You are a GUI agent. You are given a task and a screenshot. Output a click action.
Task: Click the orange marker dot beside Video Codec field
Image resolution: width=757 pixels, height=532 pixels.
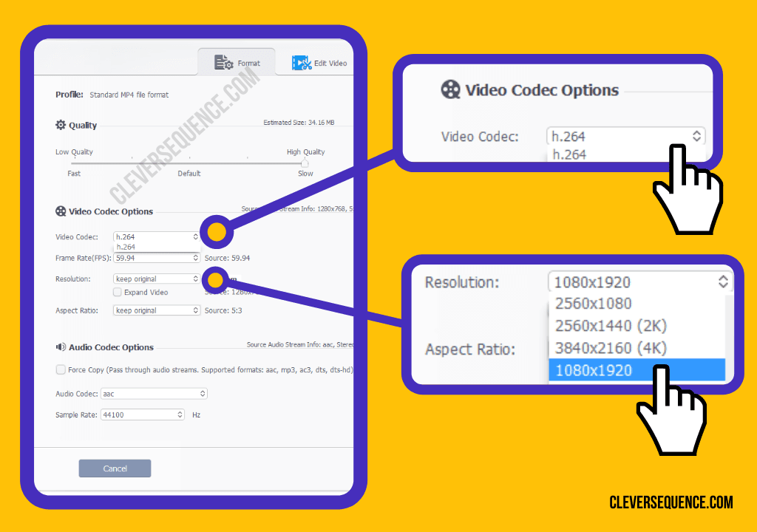[216, 232]
